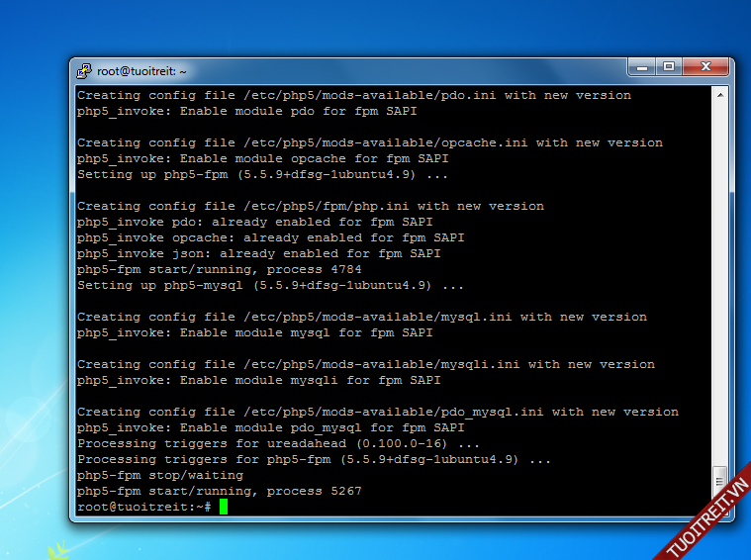Click the scrollbar down arrow

pyautogui.click(x=719, y=506)
